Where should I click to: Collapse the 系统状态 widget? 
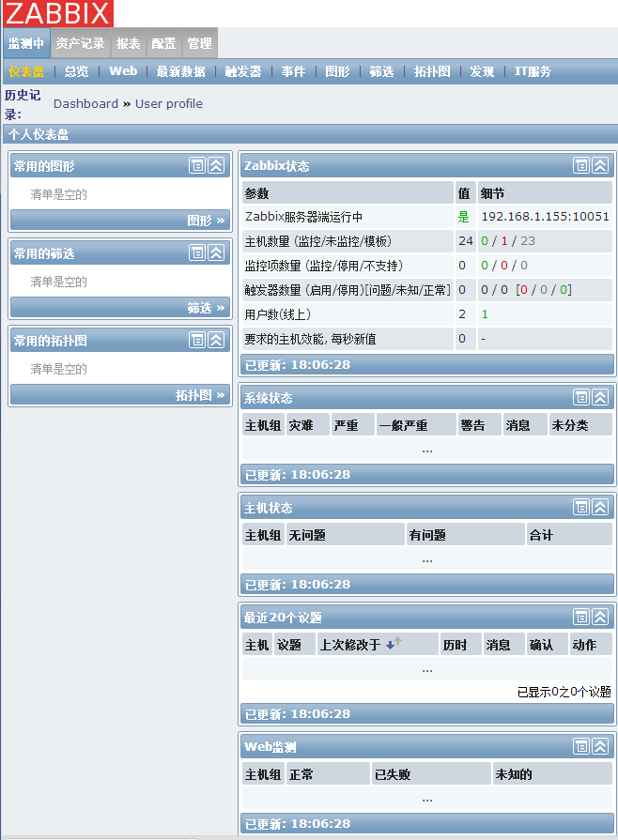click(600, 398)
